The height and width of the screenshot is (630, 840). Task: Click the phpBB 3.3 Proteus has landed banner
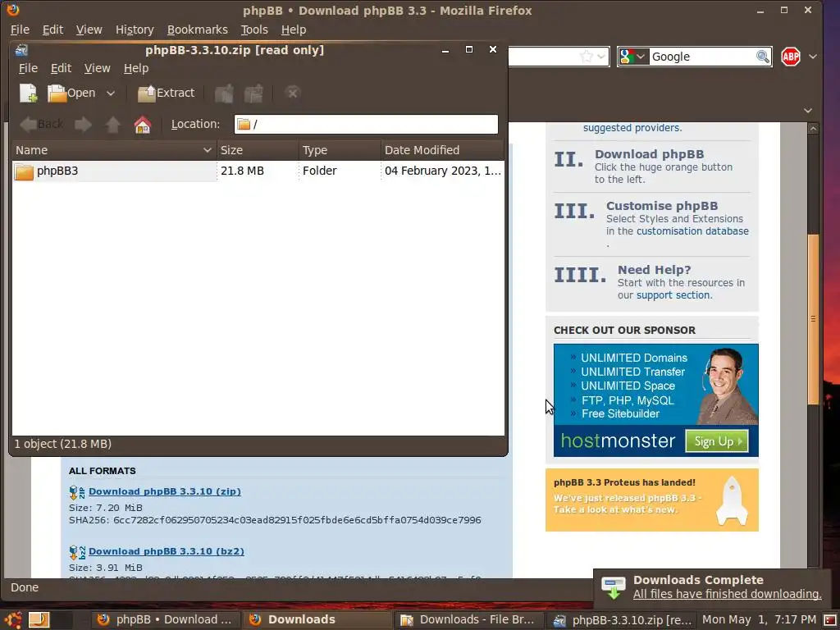pos(651,500)
